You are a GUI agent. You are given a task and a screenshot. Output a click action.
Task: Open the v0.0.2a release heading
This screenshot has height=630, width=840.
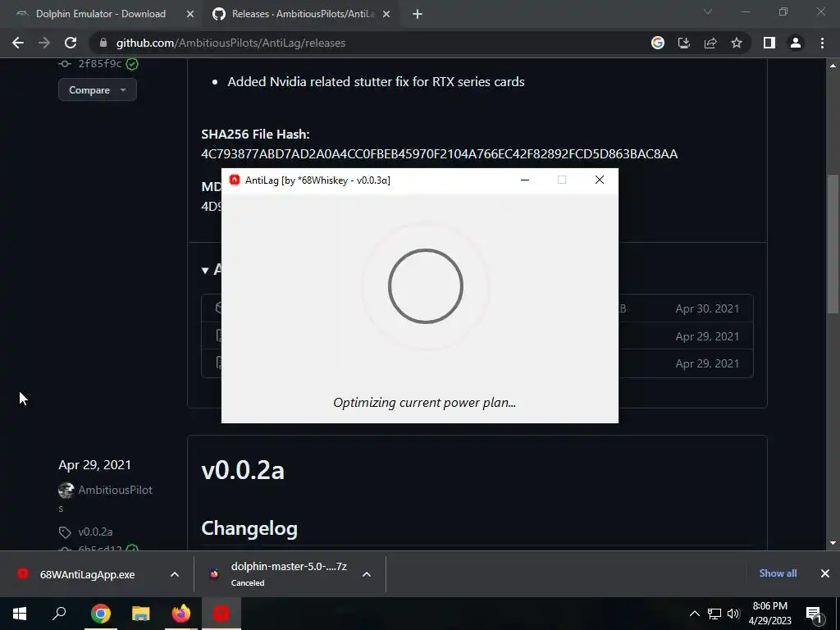pos(243,470)
